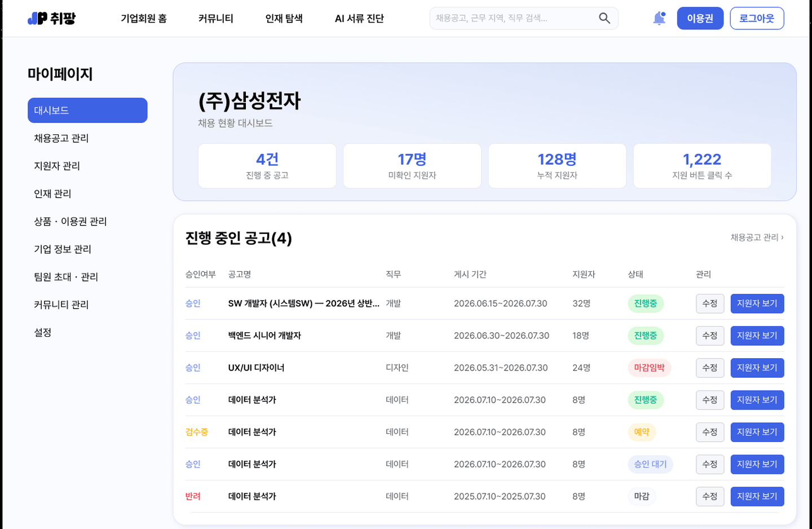Click 수정 in the UX/UI 디자이너 row
The height and width of the screenshot is (529, 812).
coord(710,368)
